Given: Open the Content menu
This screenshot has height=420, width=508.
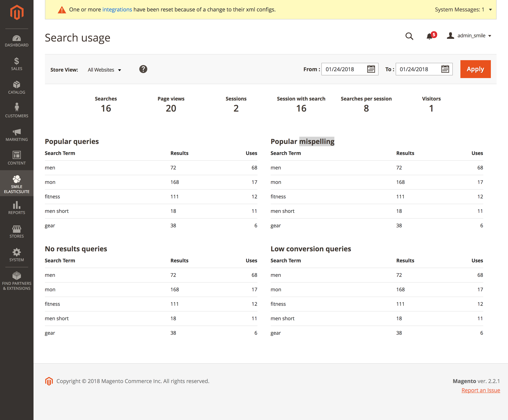Looking at the screenshot, I should click(17, 158).
